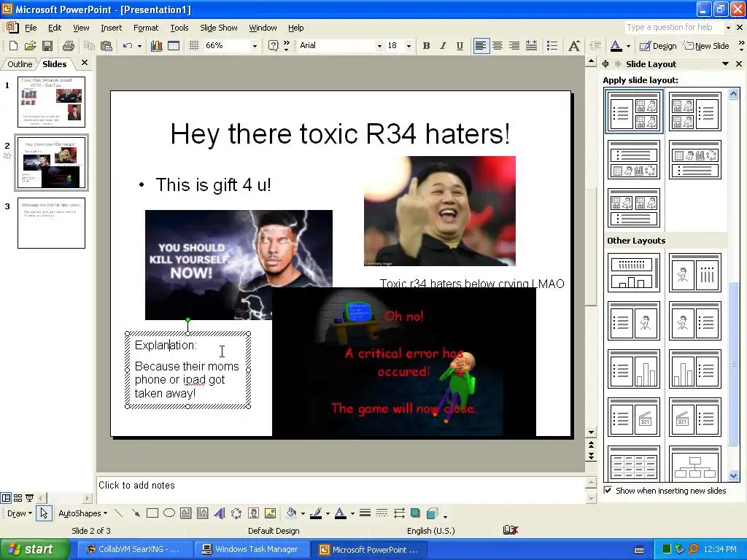The height and width of the screenshot is (560, 747).
Task: Uncheck Show when inserting new slides
Action: click(608, 490)
